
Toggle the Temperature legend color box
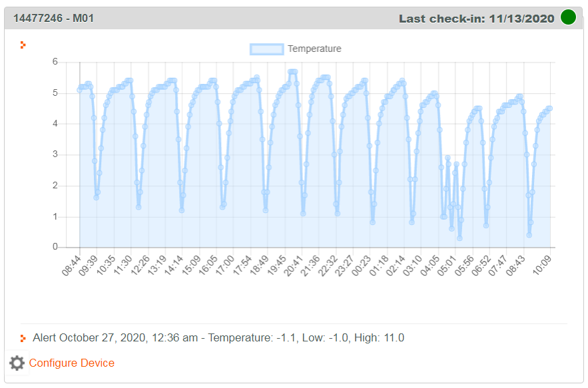[266, 49]
